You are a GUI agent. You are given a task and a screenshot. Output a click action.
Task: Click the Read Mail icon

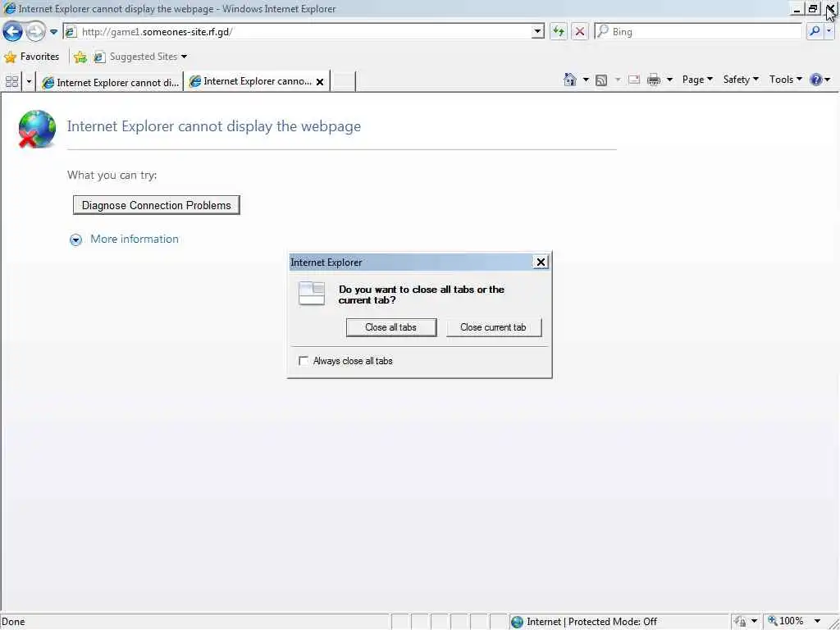point(634,80)
